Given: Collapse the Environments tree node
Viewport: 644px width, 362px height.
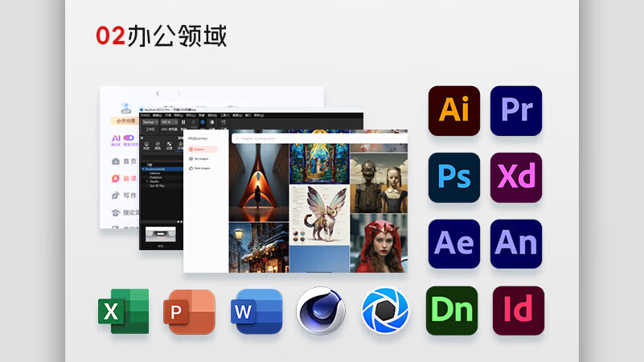Looking at the screenshot, I should click(143, 169).
